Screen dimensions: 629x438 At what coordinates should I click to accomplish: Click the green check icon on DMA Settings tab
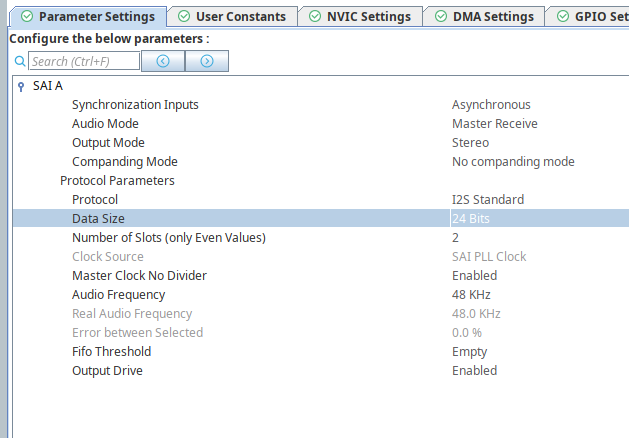439,16
